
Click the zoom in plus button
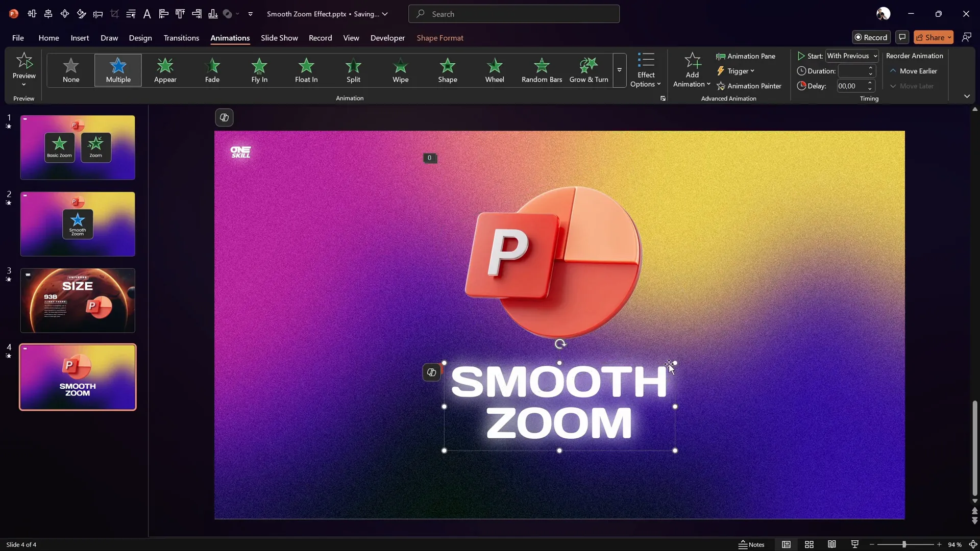(939, 544)
